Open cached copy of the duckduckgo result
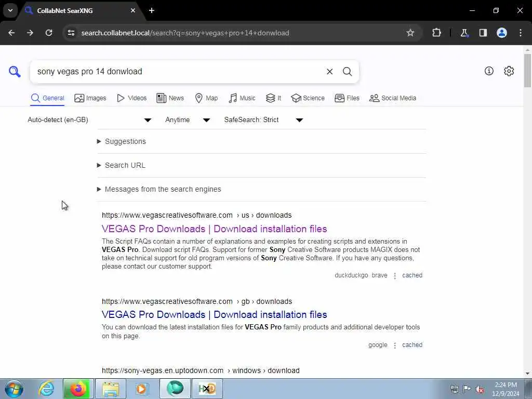The image size is (532, 399). (412, 275)
